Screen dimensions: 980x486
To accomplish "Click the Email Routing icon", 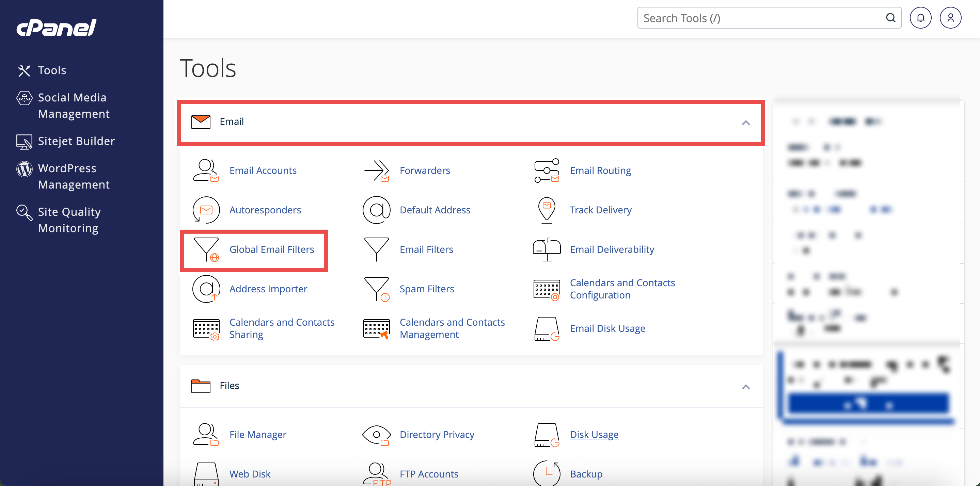I will [x=547, y=171].
